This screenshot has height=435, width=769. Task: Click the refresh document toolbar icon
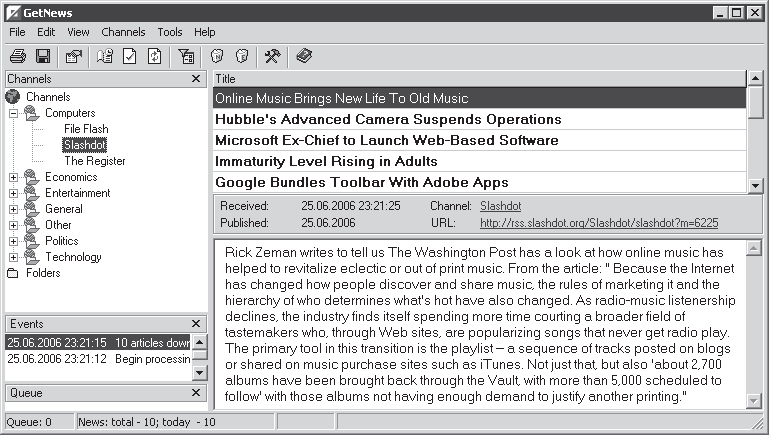coord(155,56)
